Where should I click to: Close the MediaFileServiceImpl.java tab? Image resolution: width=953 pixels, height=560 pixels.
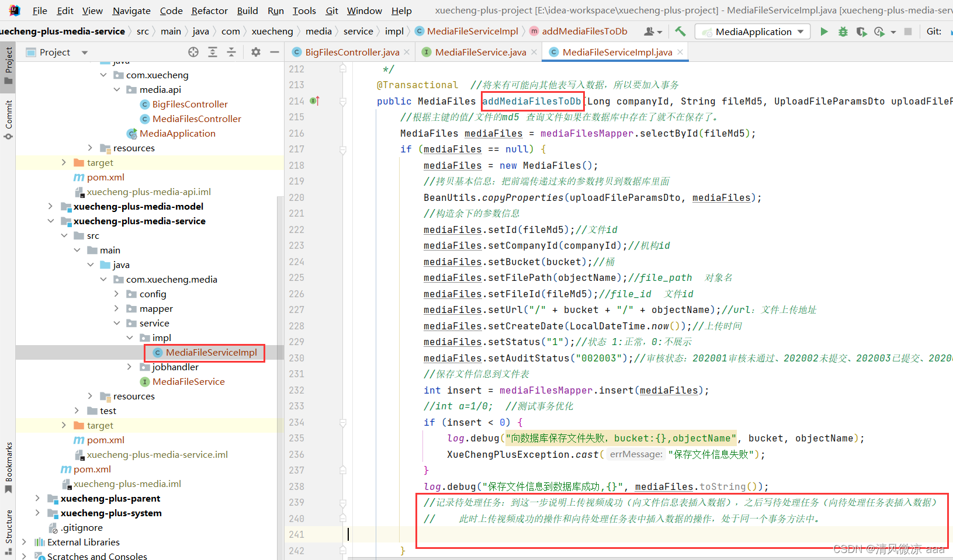680,52
